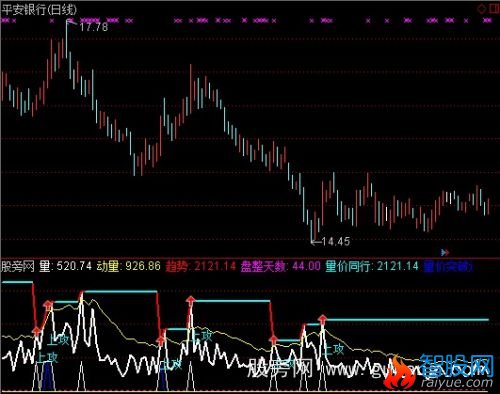Select the 趋势: 2121.14 indicator value

(x=201, y=266)
